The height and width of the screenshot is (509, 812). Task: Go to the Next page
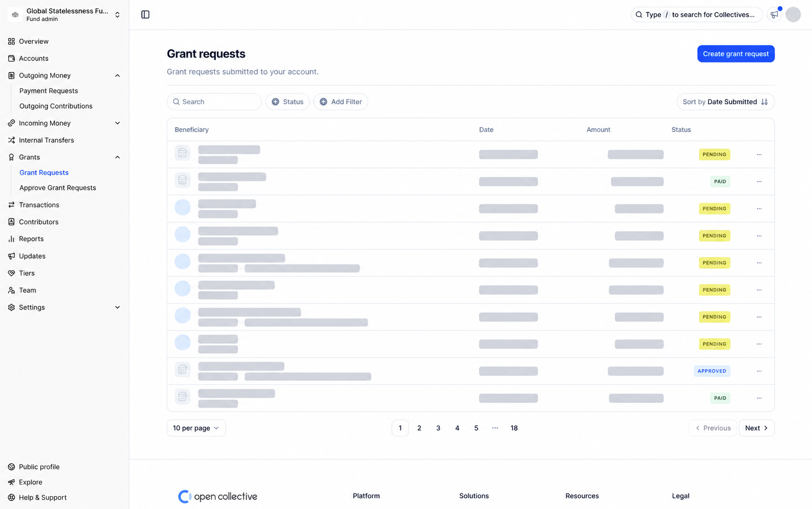tap(757, 428)
